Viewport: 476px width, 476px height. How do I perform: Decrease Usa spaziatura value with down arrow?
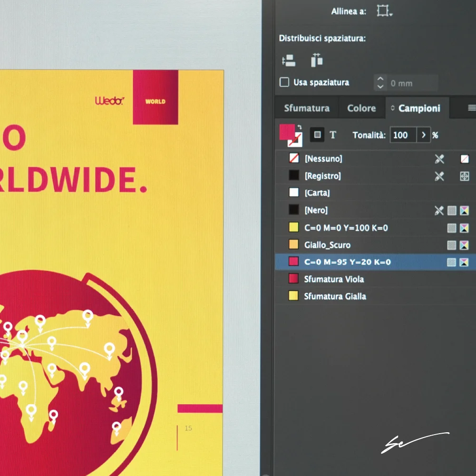[x=380, y=87]
